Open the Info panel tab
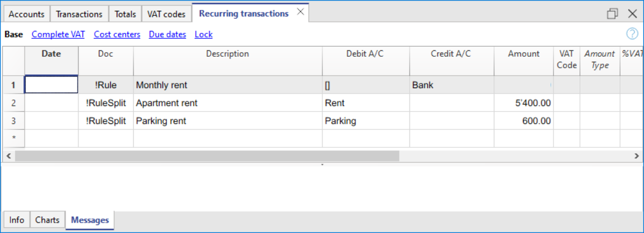644x233 pixels. coord(16,220)
